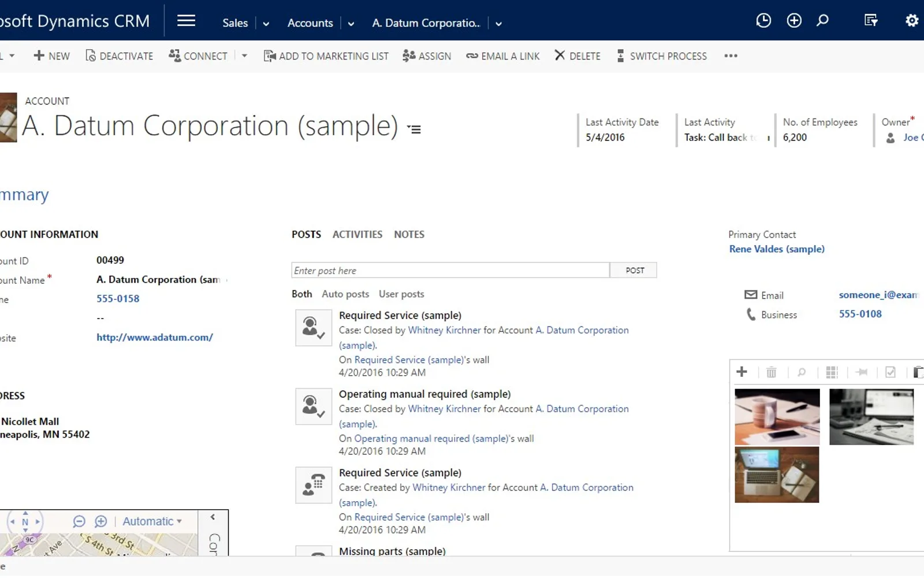
Task: Click the quick create plus icon
Action: 794,21
